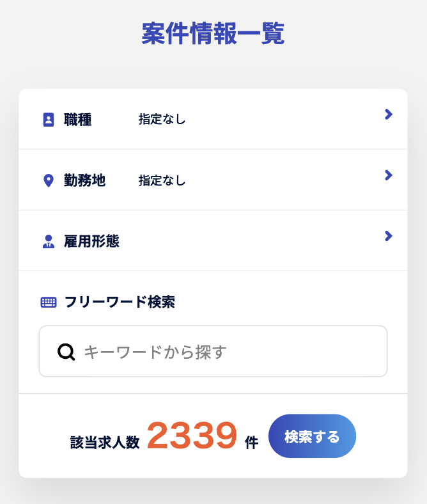The width and height of the screenshot is (427, 504).
Task: Click the 案件情報一覧 page title
Action: (213, 34)
